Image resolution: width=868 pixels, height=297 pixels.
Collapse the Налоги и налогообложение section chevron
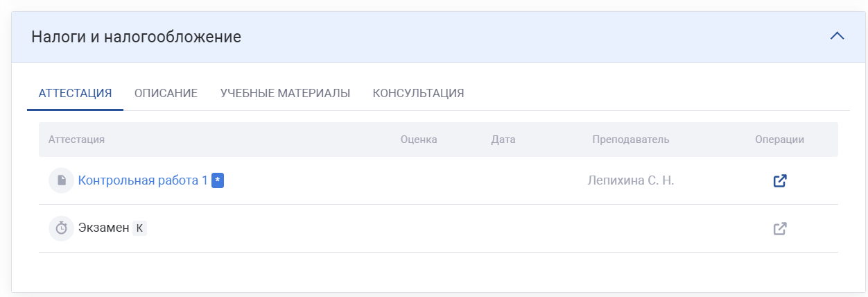pos(837,36)
